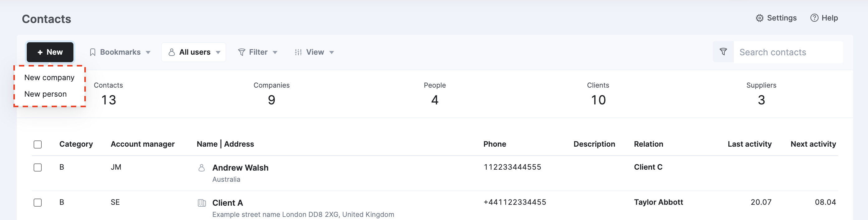
Task: Open Help via question mark icon
Action: pos(814,18)
